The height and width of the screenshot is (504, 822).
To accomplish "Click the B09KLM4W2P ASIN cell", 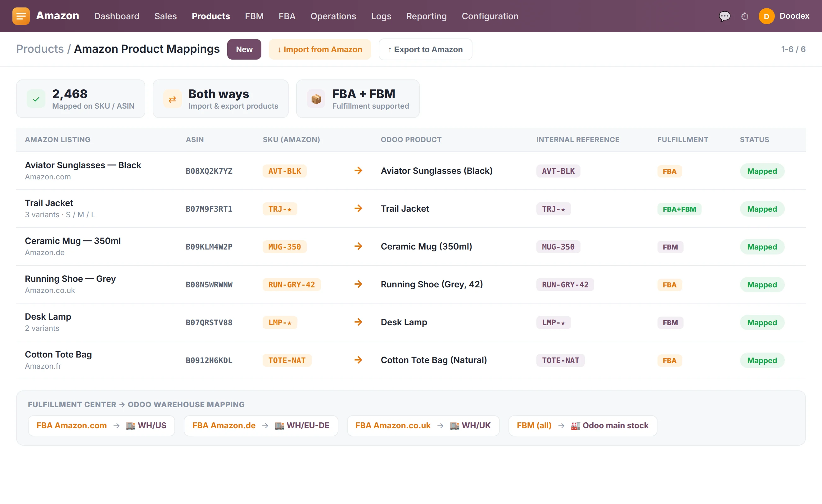I will click(x=209, y=247).
